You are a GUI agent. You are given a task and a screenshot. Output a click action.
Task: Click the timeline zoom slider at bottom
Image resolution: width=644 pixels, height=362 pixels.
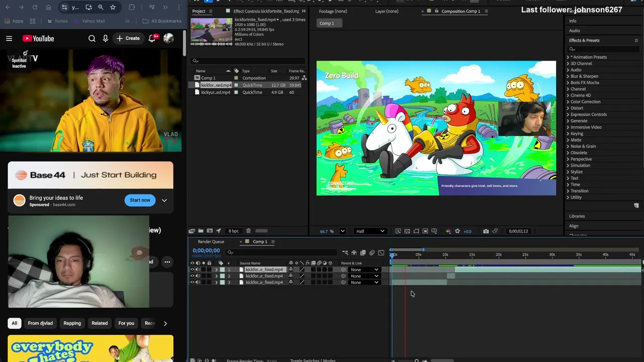coord(417,360)
